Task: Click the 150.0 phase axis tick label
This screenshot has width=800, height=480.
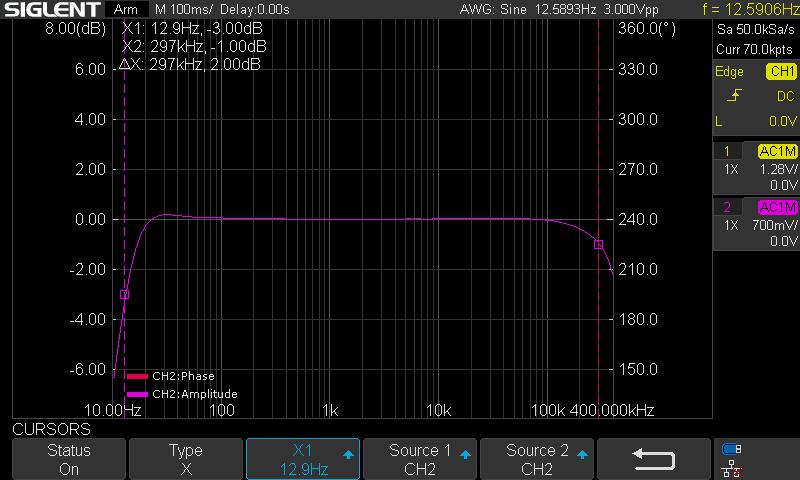Action: point(638,369)
